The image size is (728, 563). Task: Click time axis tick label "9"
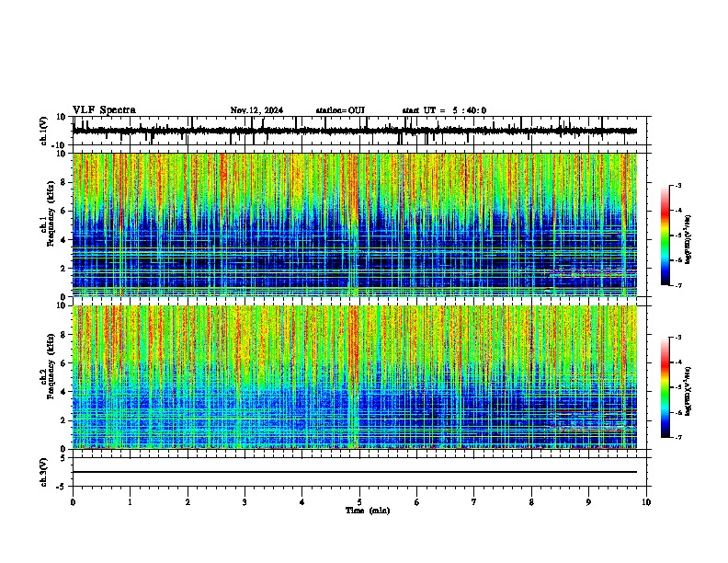coord(588,502)
